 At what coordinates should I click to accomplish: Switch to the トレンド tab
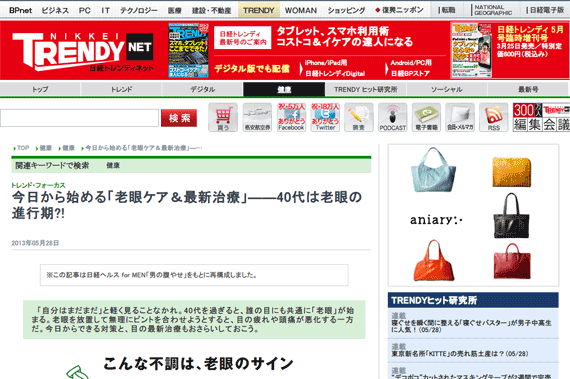pos(121,89)
